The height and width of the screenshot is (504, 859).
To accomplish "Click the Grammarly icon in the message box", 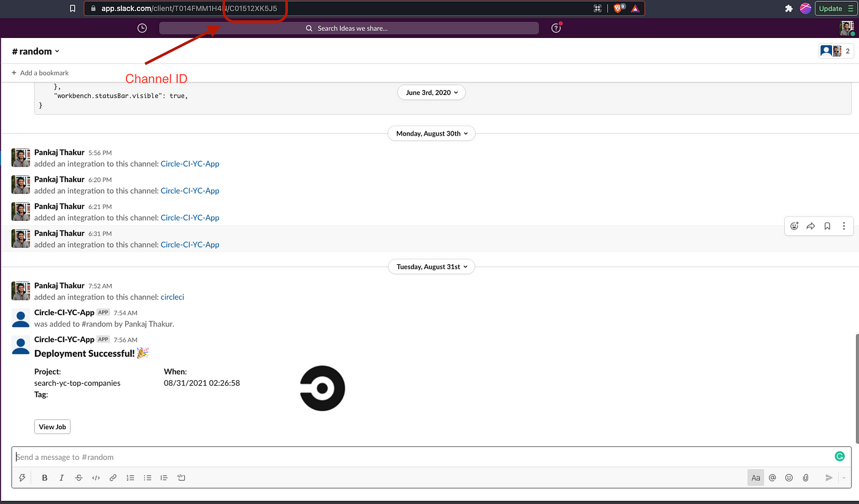I will pos(840,456).
